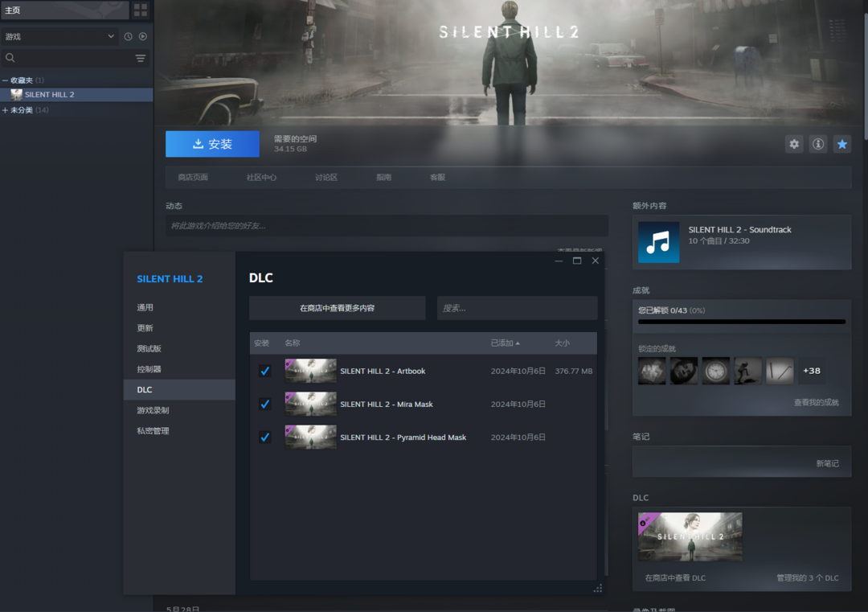Click the blue 安装 button
Viewport: 868px width, 612px height.
(x=212, y=144)
